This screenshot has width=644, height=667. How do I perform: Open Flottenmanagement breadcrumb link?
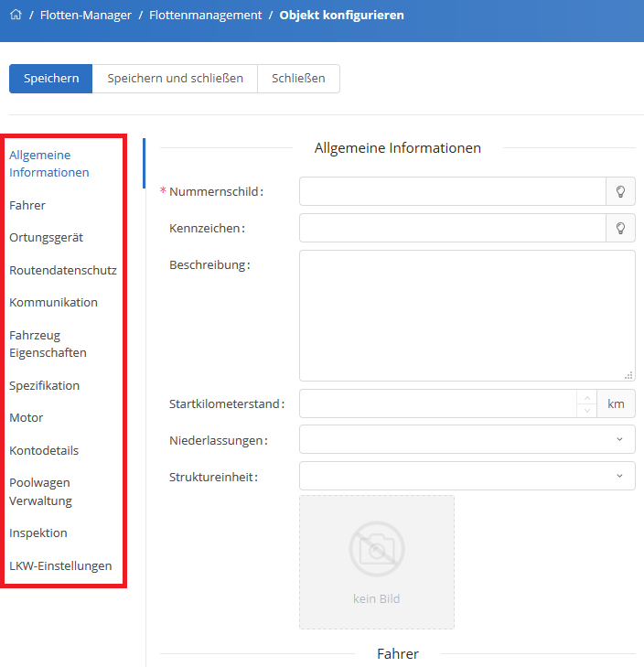[205, 15]
